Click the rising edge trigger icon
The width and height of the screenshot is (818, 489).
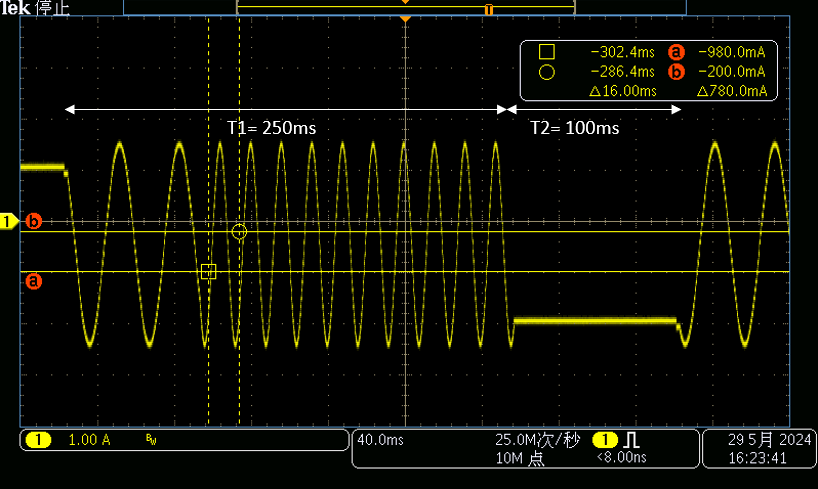[632, 440]
